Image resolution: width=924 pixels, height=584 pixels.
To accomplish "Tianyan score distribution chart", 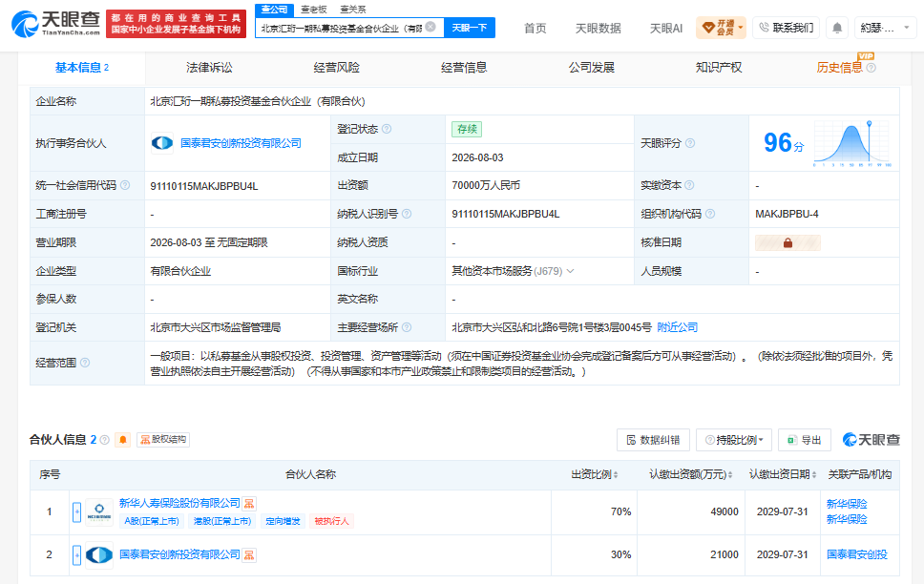I will click(x=852, y=143).
